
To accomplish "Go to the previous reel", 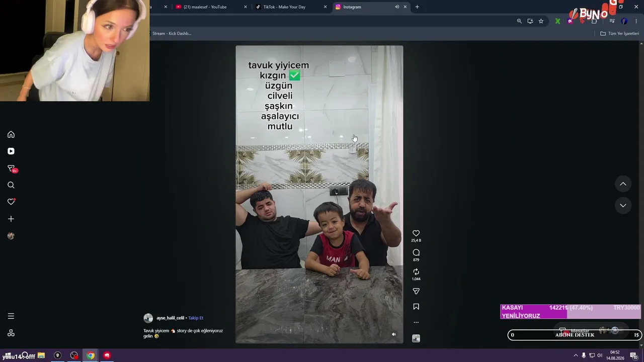I will (x=623, y=184).
